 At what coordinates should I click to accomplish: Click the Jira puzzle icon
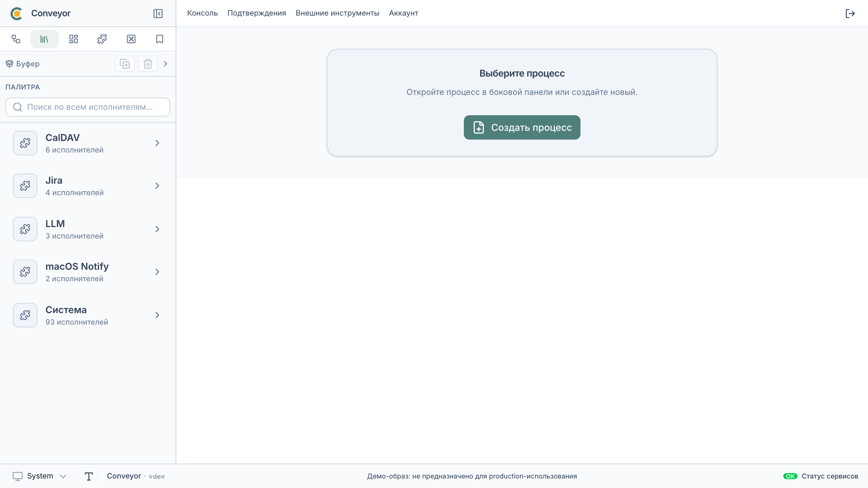(25, 186)
